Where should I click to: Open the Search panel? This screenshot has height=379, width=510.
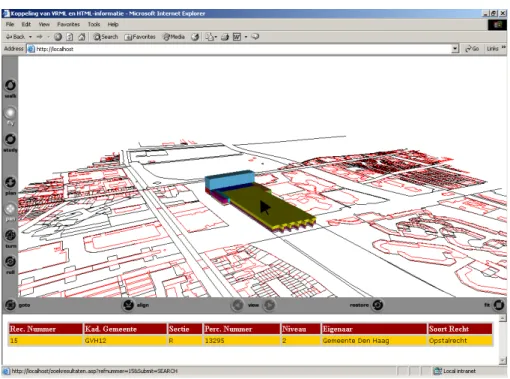tap(106, 37)
